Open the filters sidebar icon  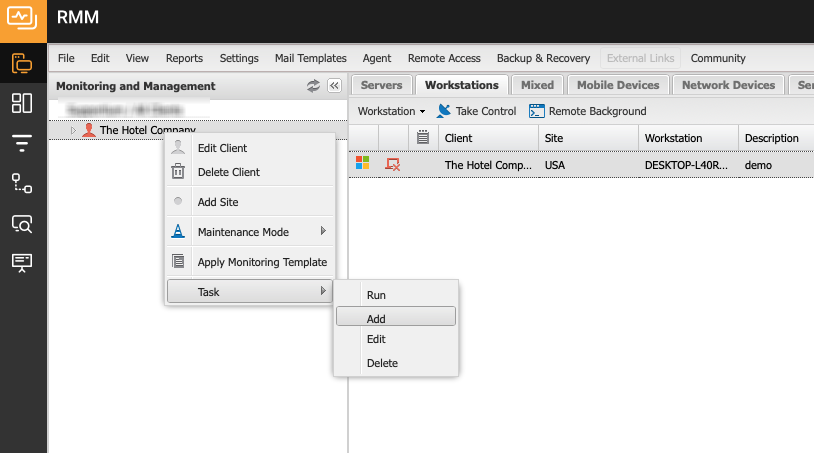coord(22,143)
